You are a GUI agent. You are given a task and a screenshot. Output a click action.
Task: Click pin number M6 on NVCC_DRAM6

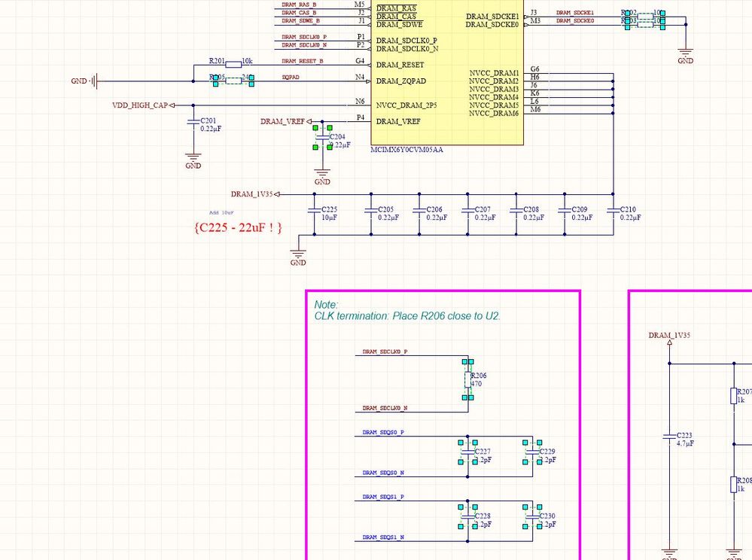[x=534, y=109]
